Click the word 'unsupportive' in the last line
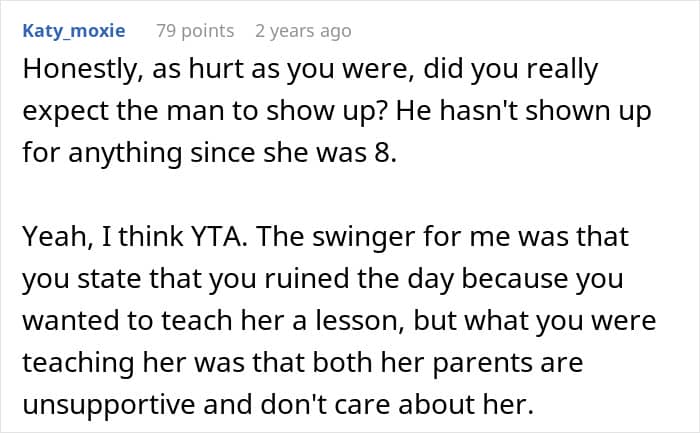This screenshot has width=700, height=433. tap(109, 405)
